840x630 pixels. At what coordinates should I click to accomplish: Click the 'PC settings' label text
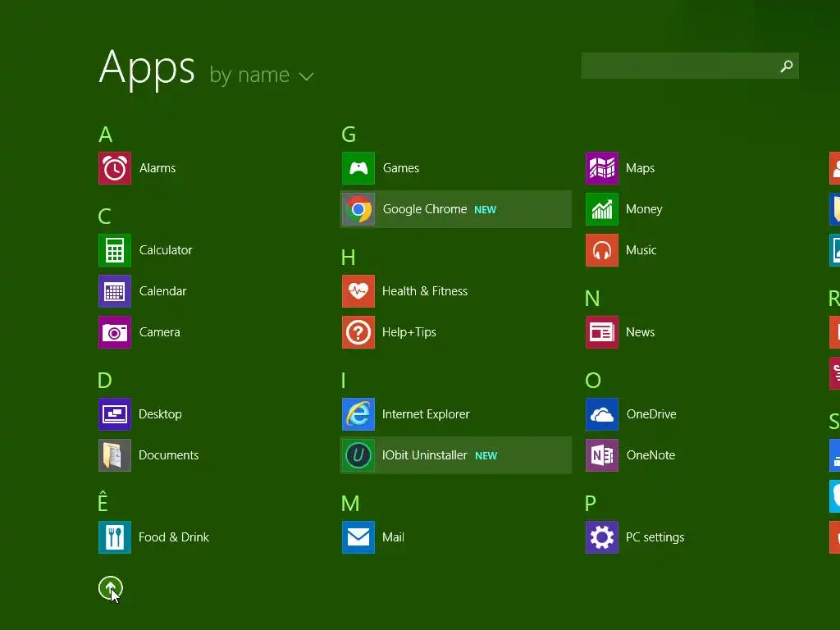[x=655, y=537]
